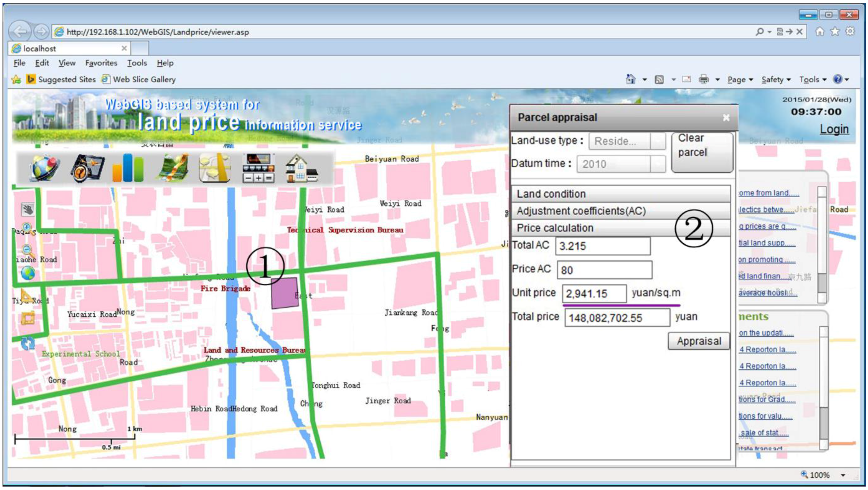Open the Datum time dropdown
Screen dimensions: 868x490
tap(621, 164)
